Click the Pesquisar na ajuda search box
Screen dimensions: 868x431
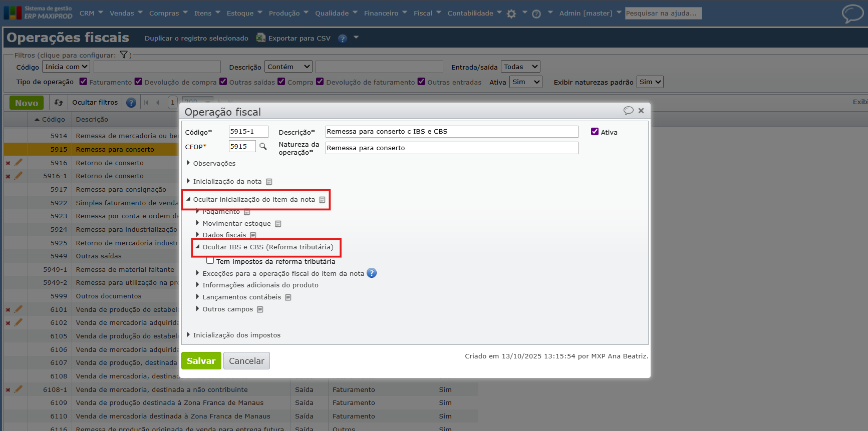pyautogui.click(x=663, y=13)
